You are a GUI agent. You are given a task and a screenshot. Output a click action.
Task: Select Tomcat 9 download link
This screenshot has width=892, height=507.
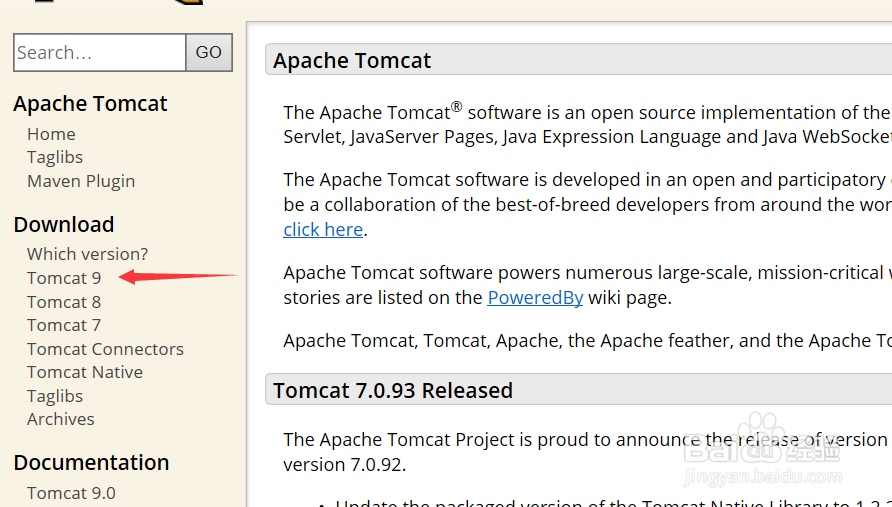(64, 278)
